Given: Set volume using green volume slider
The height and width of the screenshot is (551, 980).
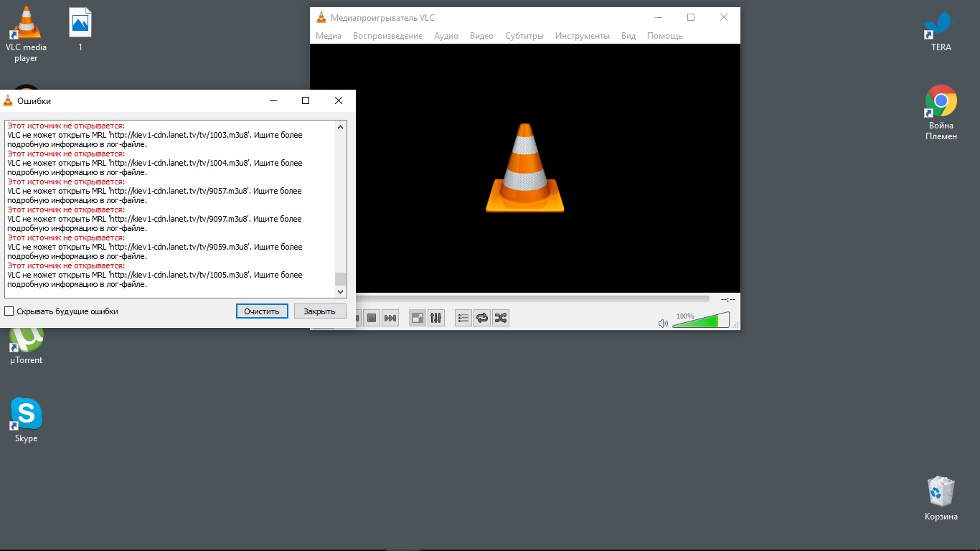Looking at the screenshot, I should pos(700,321).
